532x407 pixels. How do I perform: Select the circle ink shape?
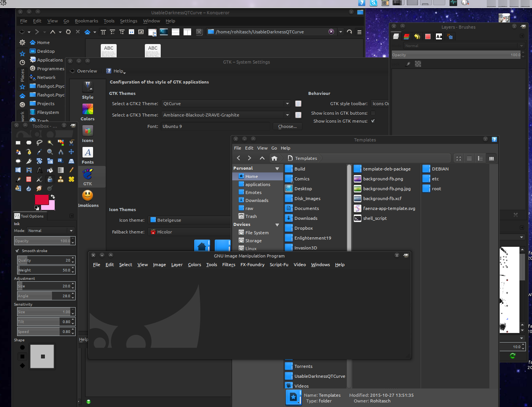(x=22, y=347)
